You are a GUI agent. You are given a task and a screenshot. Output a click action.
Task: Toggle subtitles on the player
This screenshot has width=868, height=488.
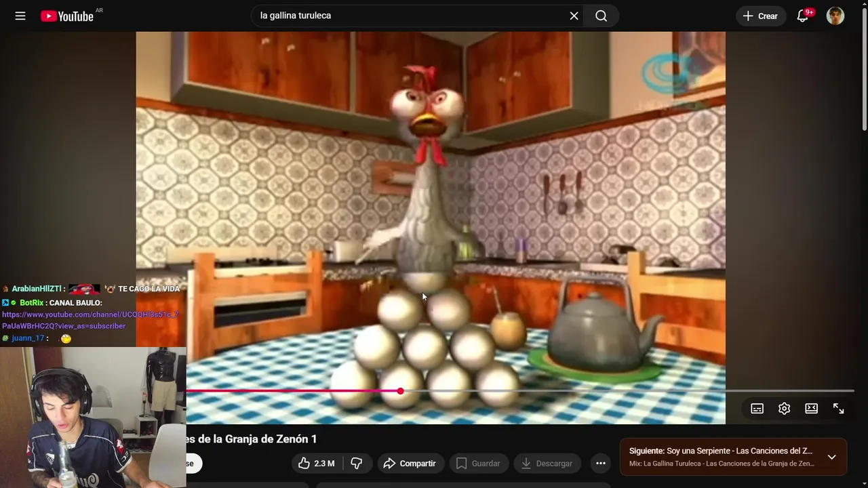pos(757,408)
